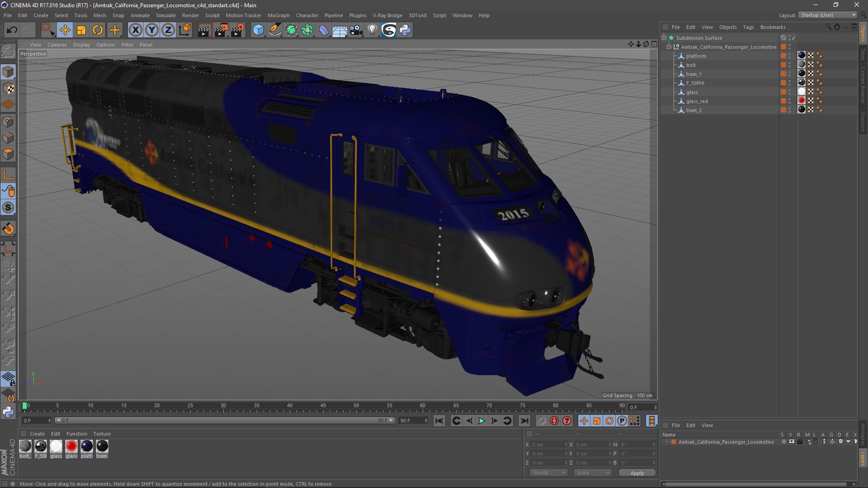Toggle Y axis lock
The width and height of the screenshot is (868, 488).
tap(152, 30)
